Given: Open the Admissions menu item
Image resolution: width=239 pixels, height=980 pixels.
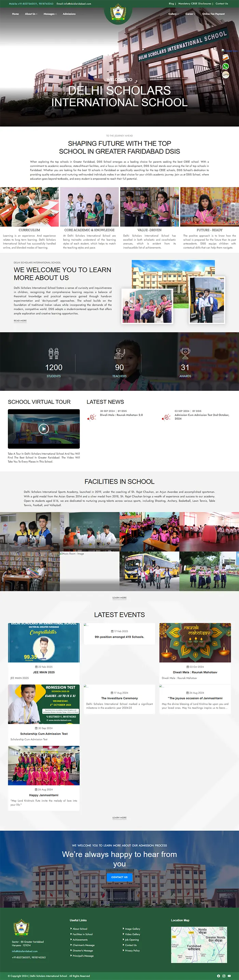Looking at the screenshot, I should point(69,14).
